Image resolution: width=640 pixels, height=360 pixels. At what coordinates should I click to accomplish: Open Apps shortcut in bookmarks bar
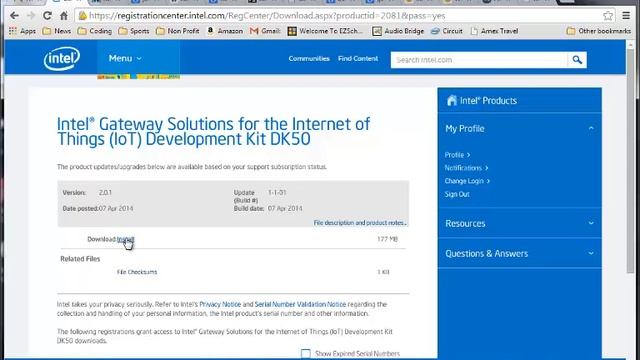point(23,31)
